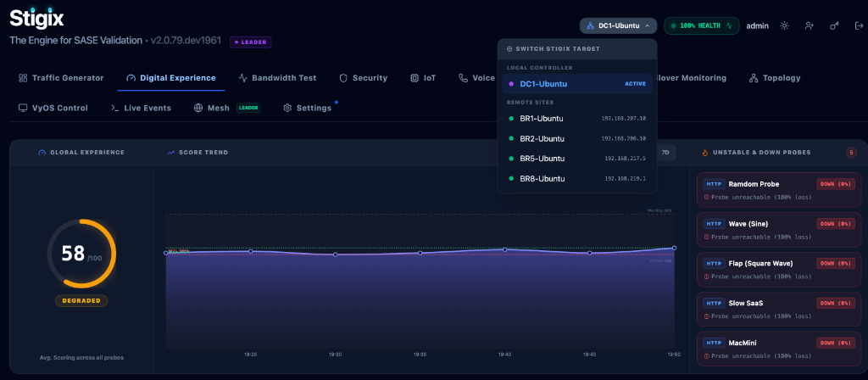This screenshot has height=380, width=868.
Task: Open the Ramdom Probe card
Action: pos(779,190)
